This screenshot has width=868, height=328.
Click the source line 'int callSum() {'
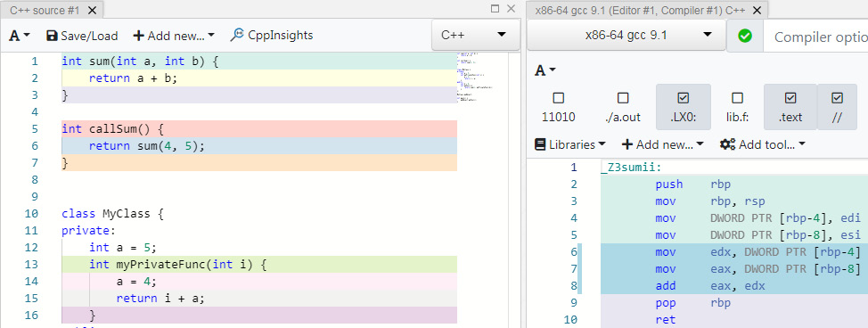[x=113, y=129]
